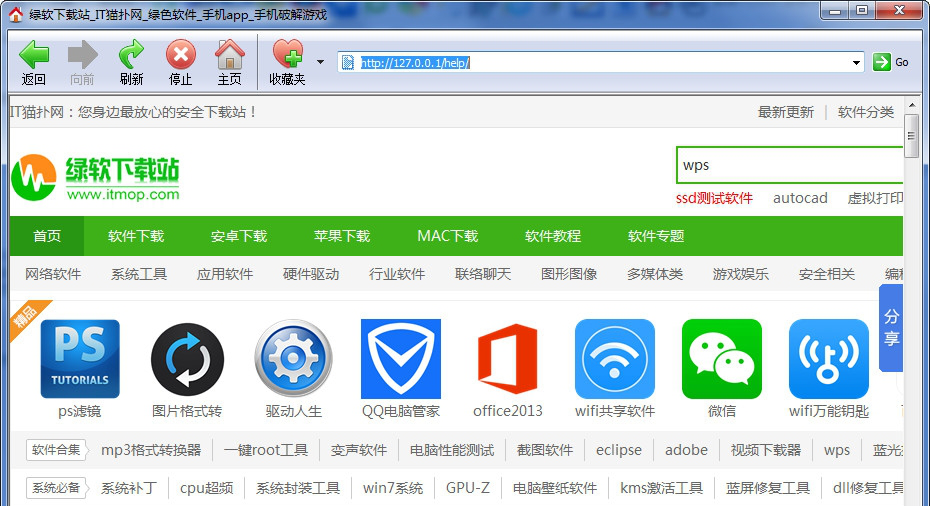Open the 虚拟打印 hot search link
This screenshot has width=930, height=526.
pos(875,198)
